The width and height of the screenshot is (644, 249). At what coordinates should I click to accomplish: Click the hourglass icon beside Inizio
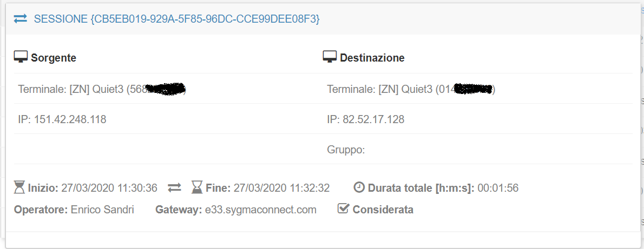coord(19,188)
